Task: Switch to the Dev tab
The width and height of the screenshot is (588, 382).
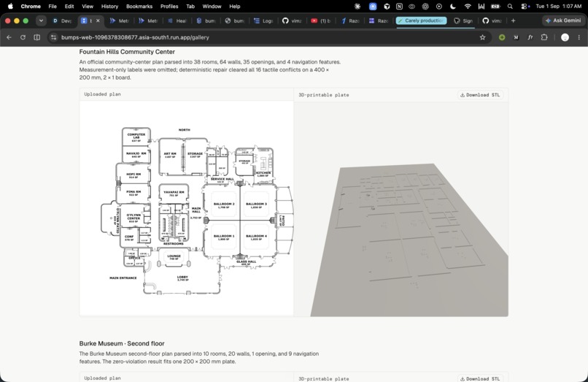Action: click(62, 20)
